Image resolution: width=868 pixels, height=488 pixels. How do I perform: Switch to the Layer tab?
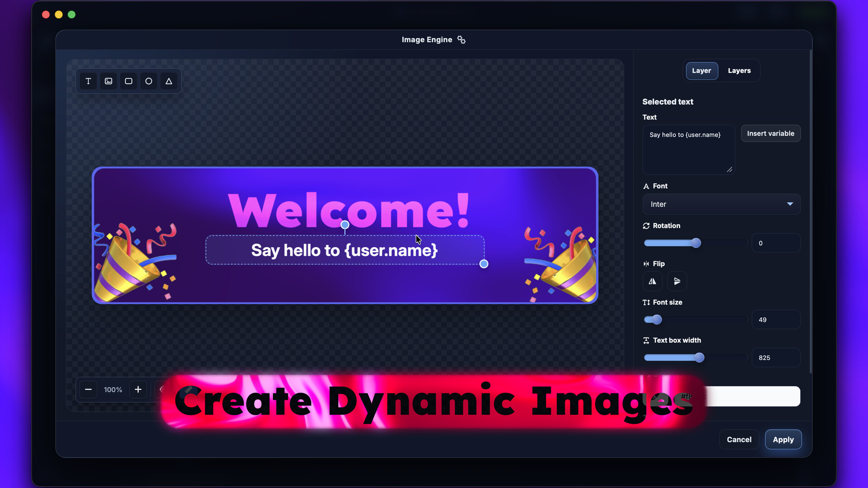tap(701, 71)
